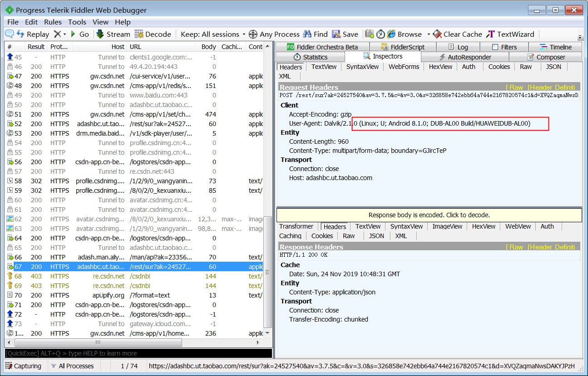Click the Any Process crosshair target

pyautogui.click(x=274, y=34)
